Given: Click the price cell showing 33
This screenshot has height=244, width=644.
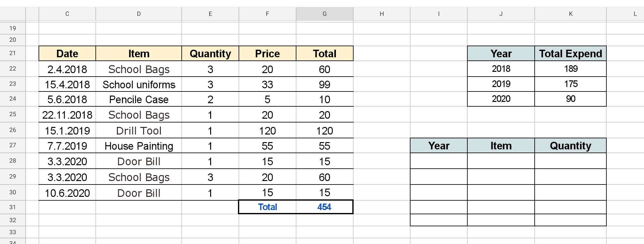Looking at the screenshot, I should click(267, 84).
